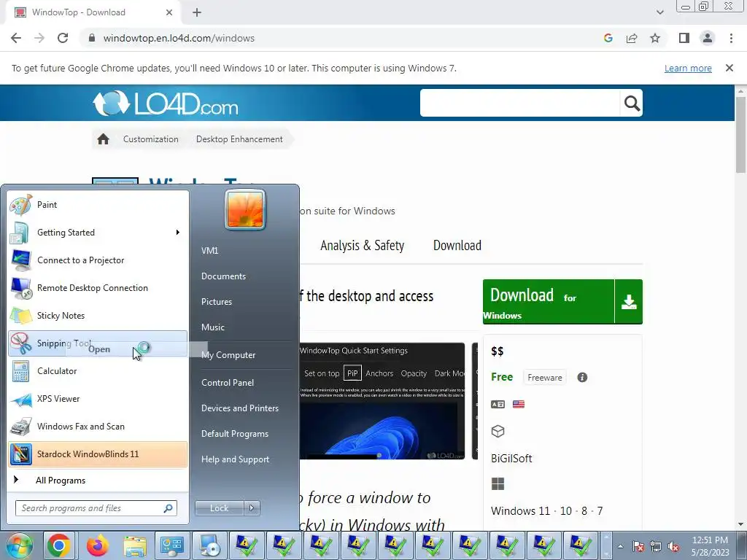
Task: Switch to the Download tab
Action: pos(457,246)
